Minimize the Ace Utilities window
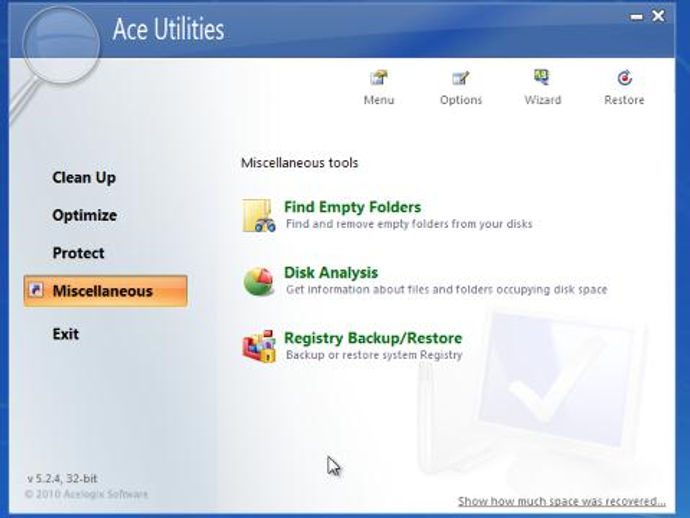The image size is (690, 518). [636, 17]
